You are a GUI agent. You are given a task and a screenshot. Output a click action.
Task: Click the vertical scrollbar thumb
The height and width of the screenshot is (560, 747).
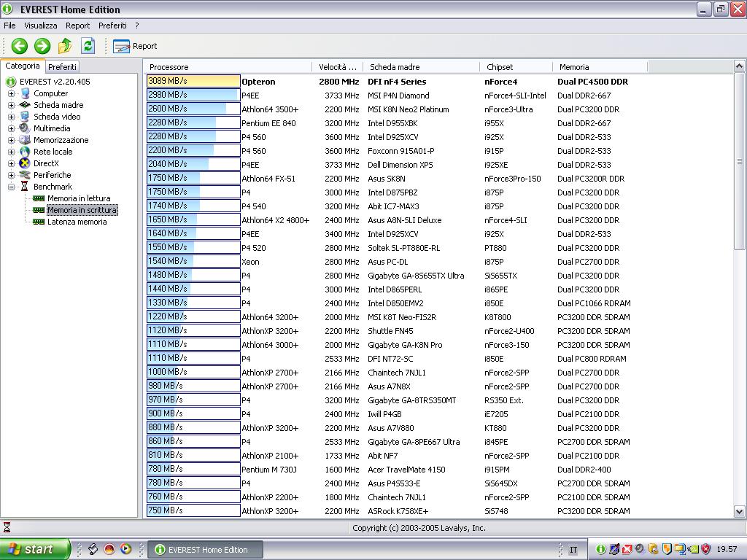point(739,161)
